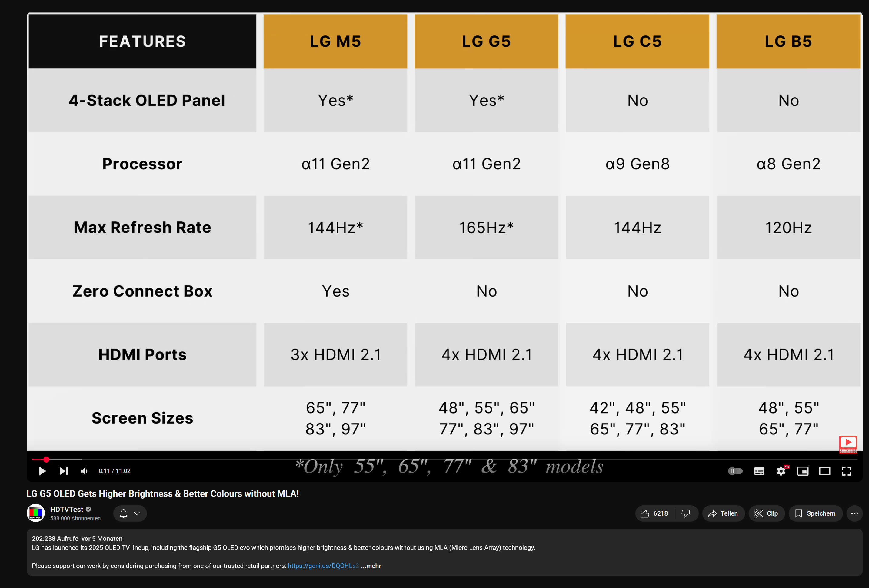The image size is (869, 588).
Task: Toggle autoplay off
Action: (x=735, y=471)
